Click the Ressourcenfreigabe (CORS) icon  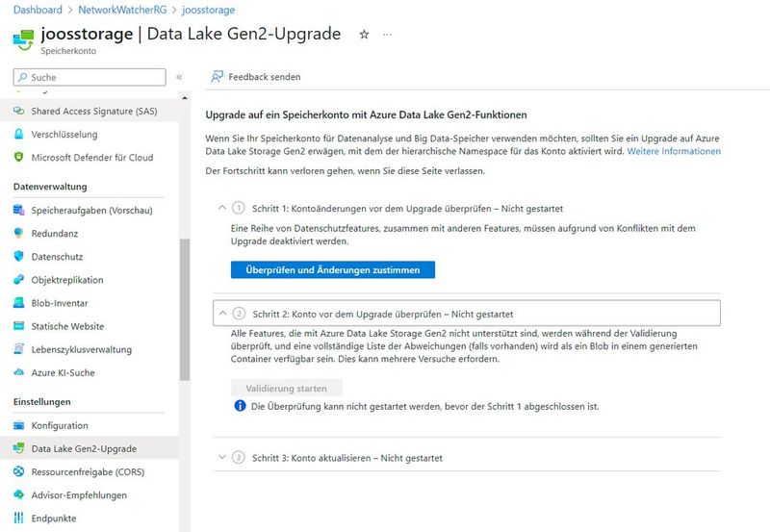click(x=18, y=471)
